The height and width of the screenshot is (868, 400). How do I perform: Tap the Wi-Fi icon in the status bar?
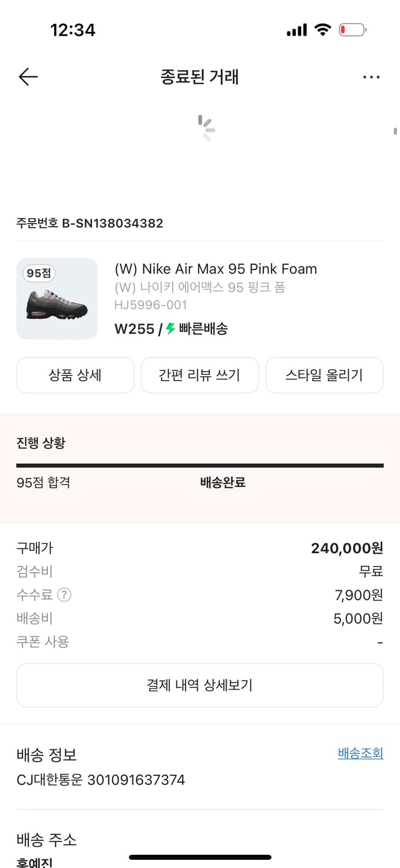[x=323, y=30]
